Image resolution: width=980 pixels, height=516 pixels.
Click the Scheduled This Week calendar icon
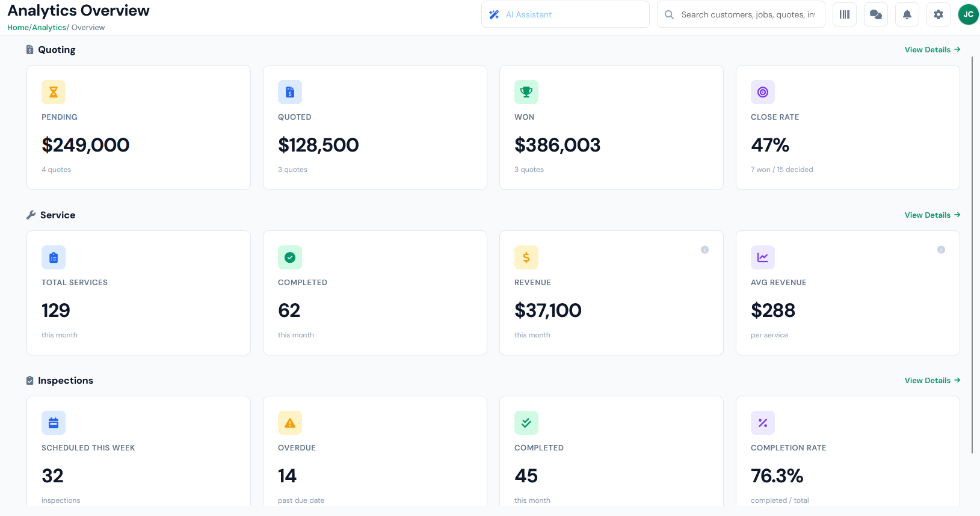54,423
